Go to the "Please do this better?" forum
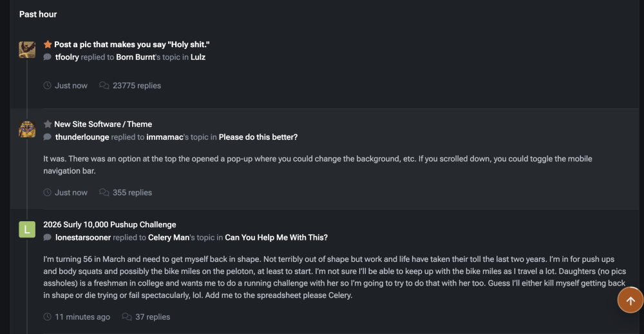Image resolution: width=644 pixels, height=334 pixels. [x=258, y=137]
